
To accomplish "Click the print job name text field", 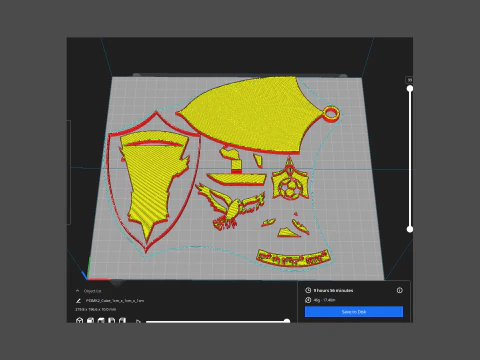I will click(x=115, y=301).
